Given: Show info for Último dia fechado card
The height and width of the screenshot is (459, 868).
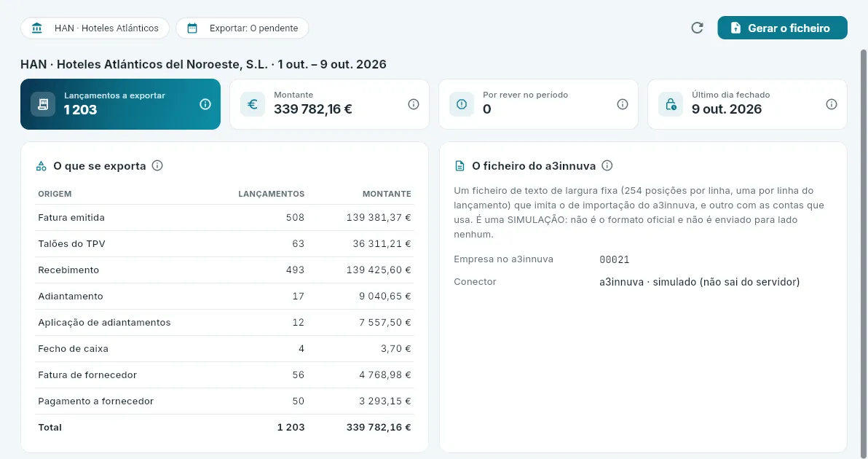Looking at the screenshot, I should click(832, 104).
